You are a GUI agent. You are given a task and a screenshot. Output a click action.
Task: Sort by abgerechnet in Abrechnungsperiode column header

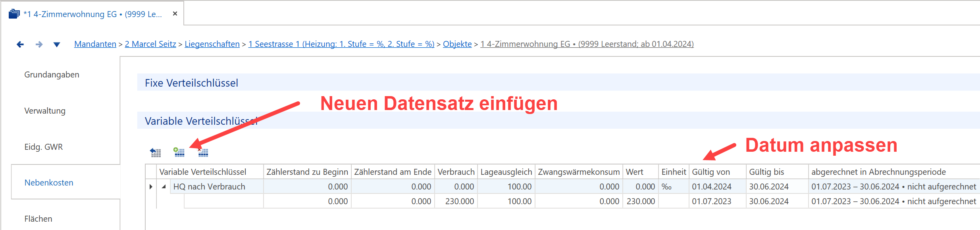tap(894, 172)
